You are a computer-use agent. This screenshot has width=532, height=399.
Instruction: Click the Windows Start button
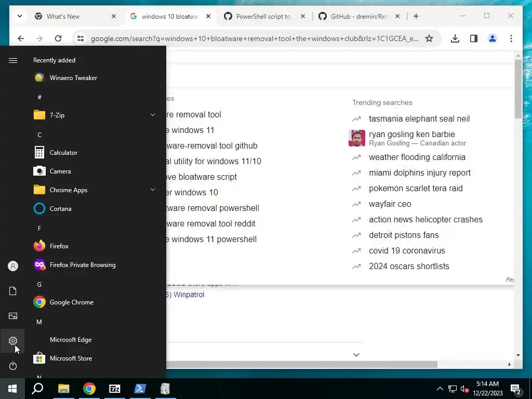tap(12, 389)
